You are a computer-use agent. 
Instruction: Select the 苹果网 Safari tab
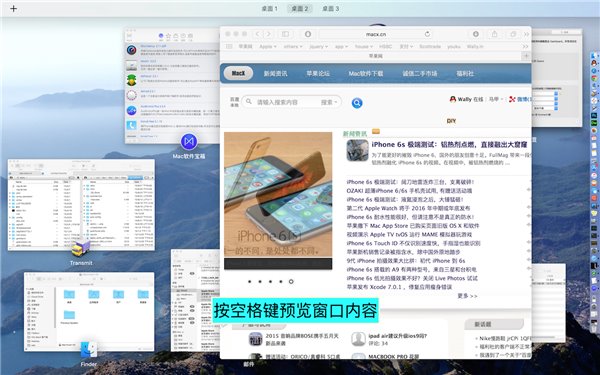click(x=375, y=56)
